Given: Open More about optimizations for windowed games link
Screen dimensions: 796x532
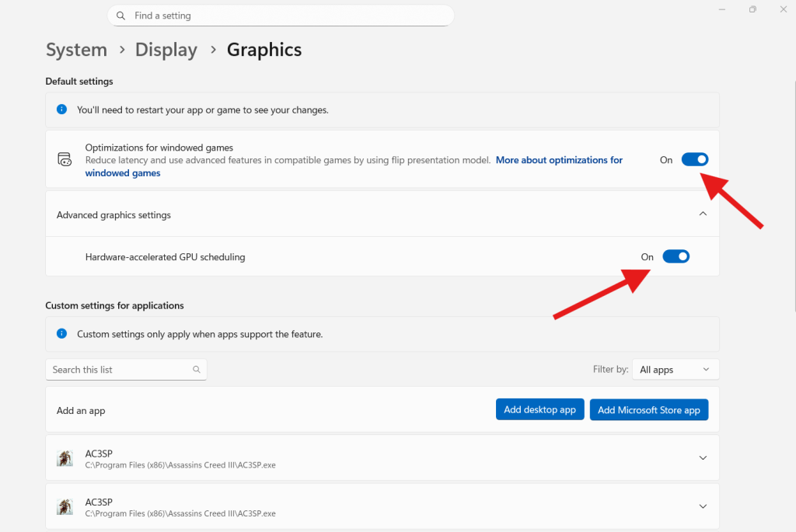Looking at the screenshot, I should coord(559,160).
